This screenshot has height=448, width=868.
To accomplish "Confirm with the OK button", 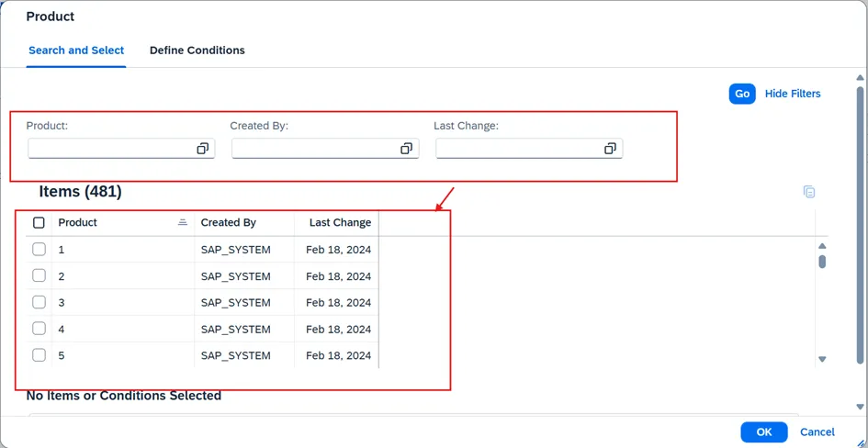I will pos(763,431).
